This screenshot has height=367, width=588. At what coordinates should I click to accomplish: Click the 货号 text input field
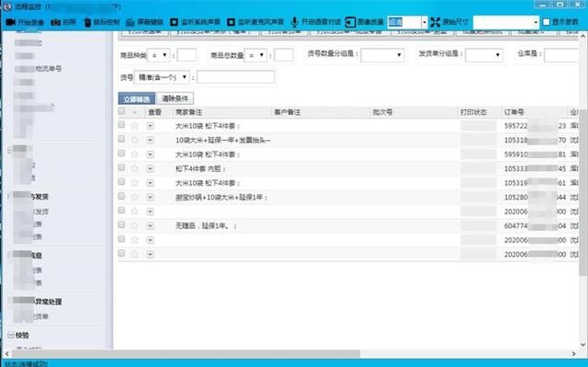pos(235,77)
